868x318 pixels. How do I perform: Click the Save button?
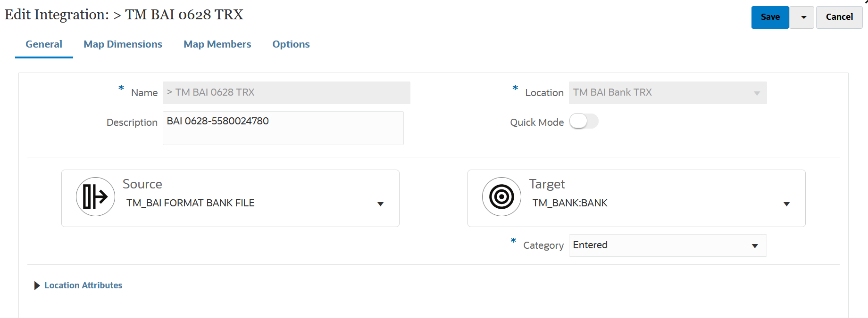point(770,17)
